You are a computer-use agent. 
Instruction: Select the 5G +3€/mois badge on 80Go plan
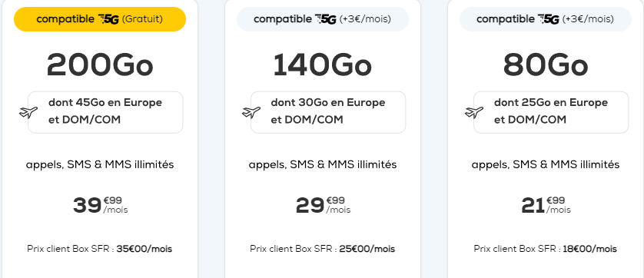coord(546,19)
